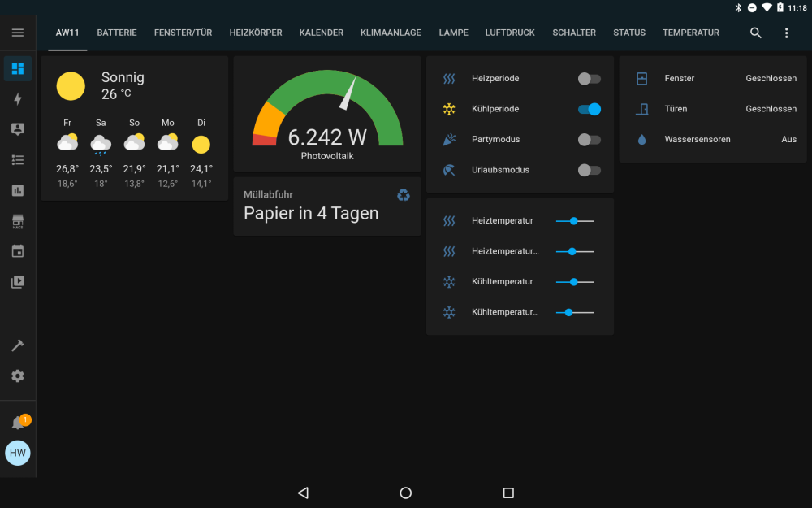Turn on the Urlaubsmodus switch
The image size is (812, 508).
(590, 170)
